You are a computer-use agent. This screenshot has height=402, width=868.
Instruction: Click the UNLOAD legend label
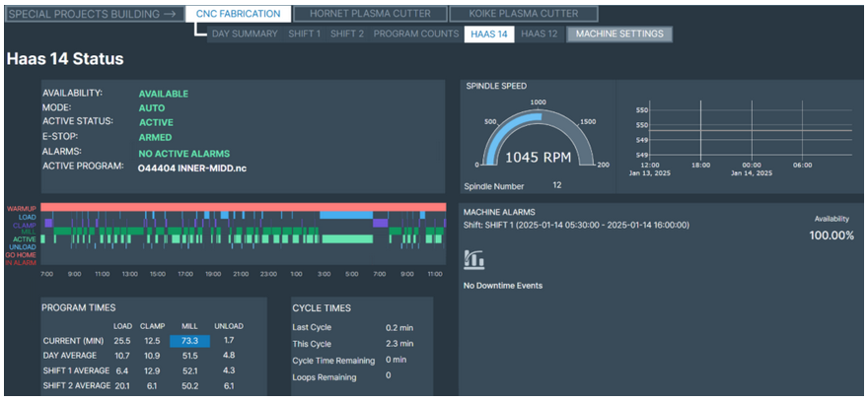pos(24,246)
